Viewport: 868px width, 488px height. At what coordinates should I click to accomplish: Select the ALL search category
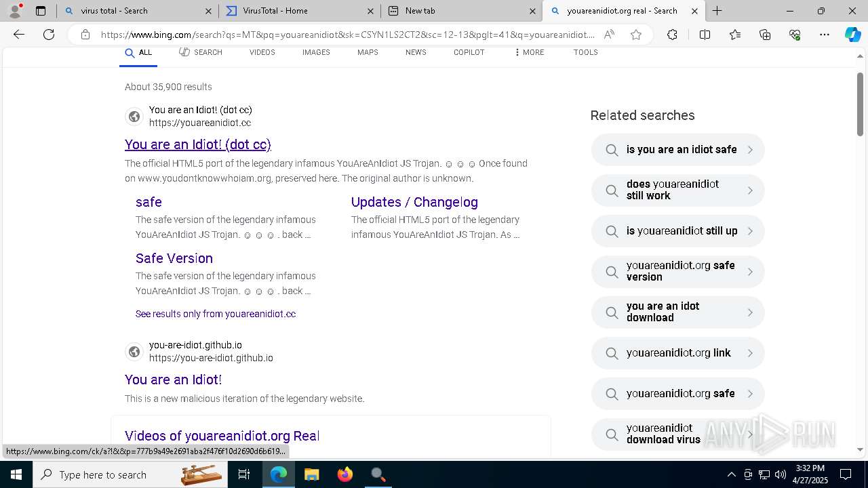point(138,53)
